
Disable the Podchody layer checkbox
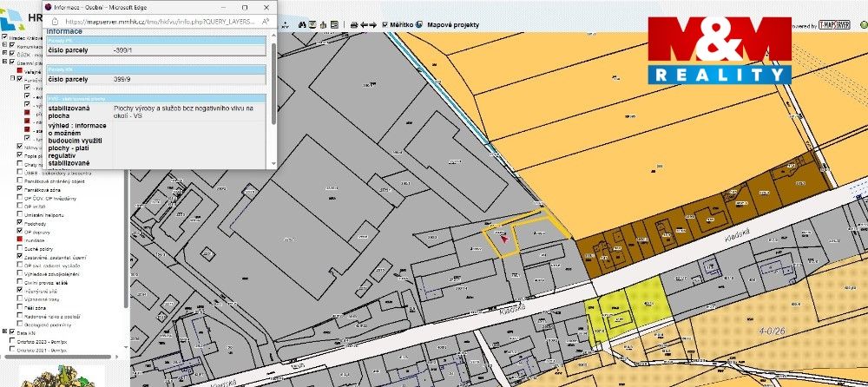tap(20, 222)
